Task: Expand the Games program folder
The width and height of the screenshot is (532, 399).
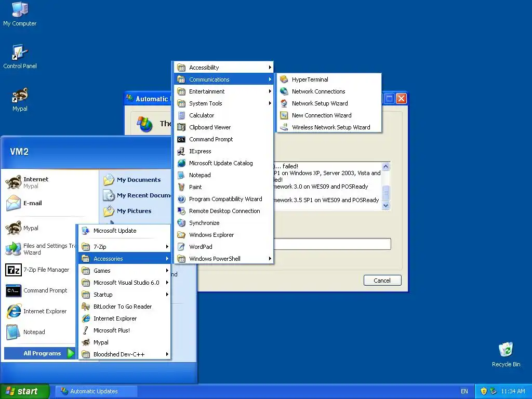Action: pos(124,270)
